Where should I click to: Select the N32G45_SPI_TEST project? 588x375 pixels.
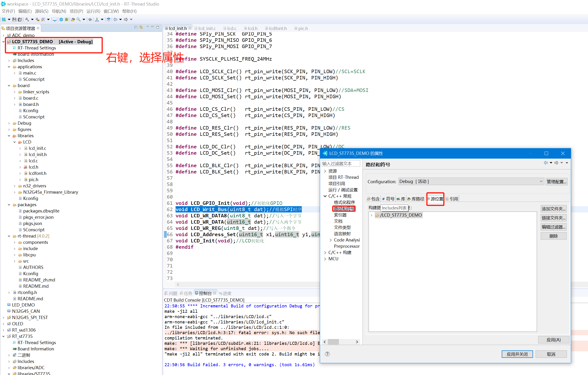30,318
